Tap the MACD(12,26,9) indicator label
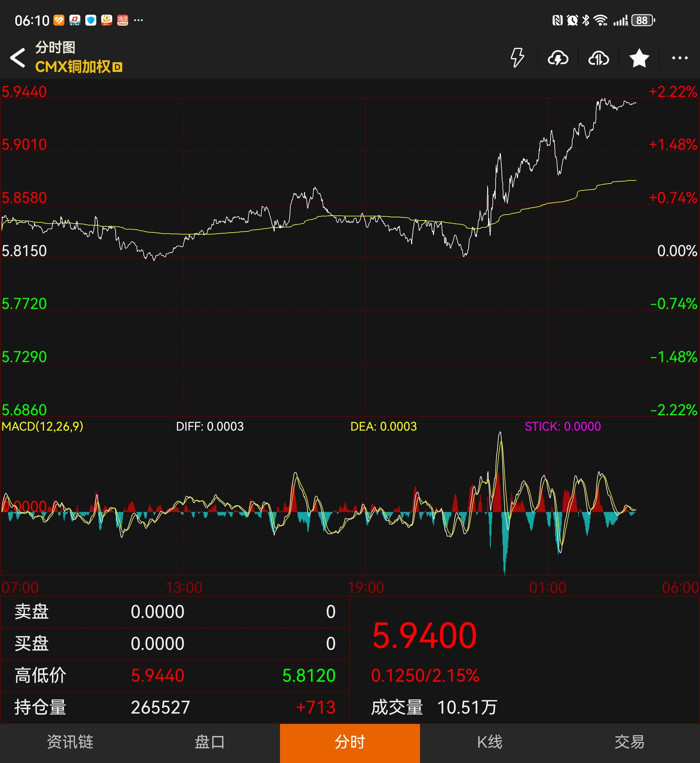 pos(42,427)
